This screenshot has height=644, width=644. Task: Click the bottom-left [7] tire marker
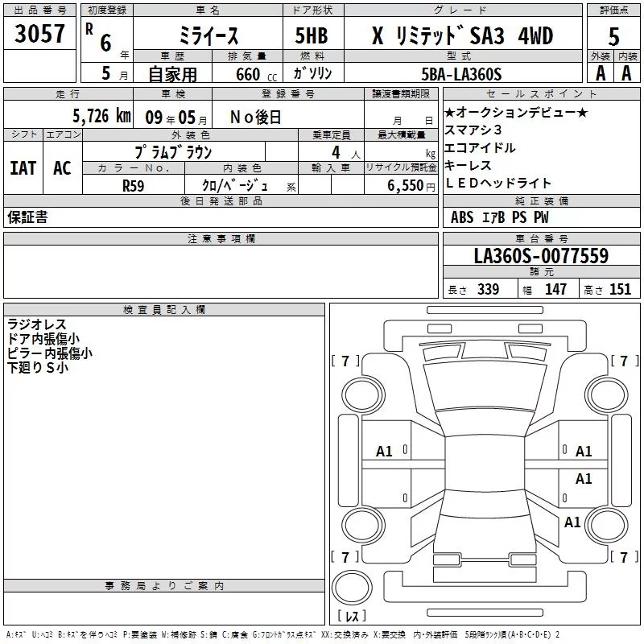tap(345, 557)
